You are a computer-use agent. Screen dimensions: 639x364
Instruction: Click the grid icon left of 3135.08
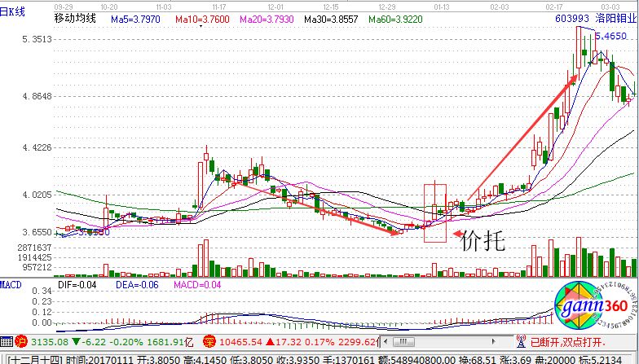click(x=7, y=343)
